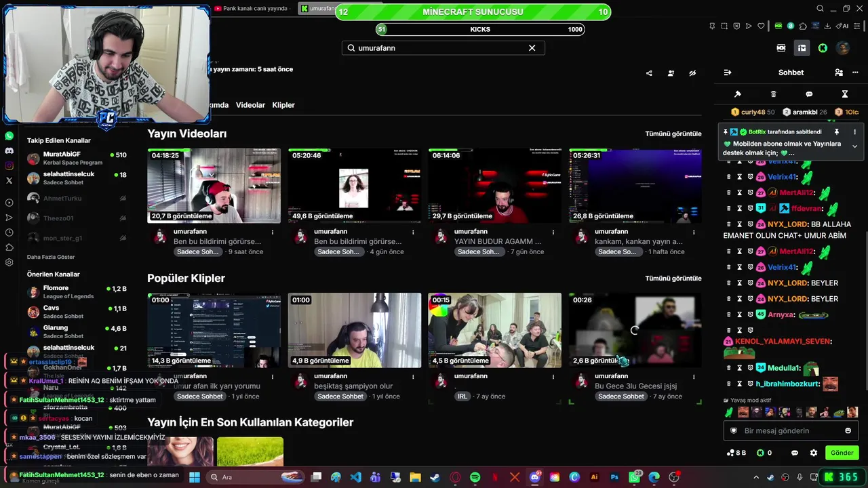868x488 pixels.
Task: Open options menu for beşiktaş şampiyon olur clip
Action: coord(413,376)
